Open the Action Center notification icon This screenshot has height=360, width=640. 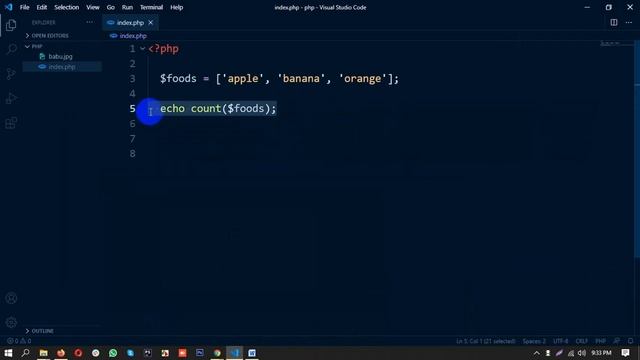coord(625,353)
